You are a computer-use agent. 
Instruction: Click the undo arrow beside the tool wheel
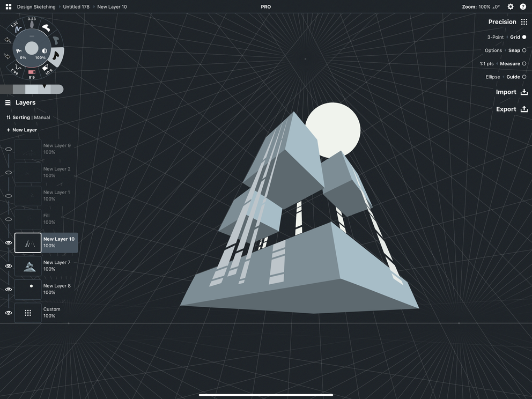click(x=8, y=40)
